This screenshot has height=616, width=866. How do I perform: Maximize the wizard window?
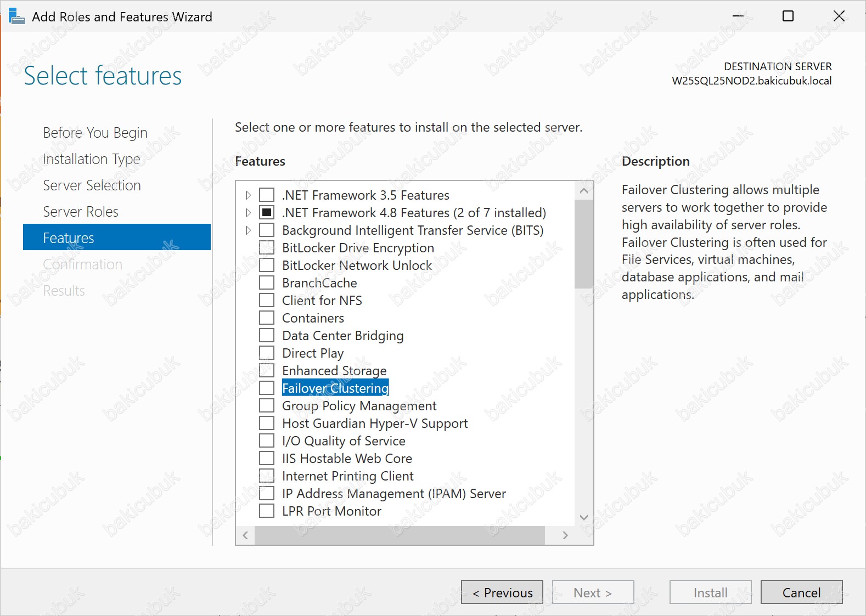pyautogui.click(x=788, y=16)
